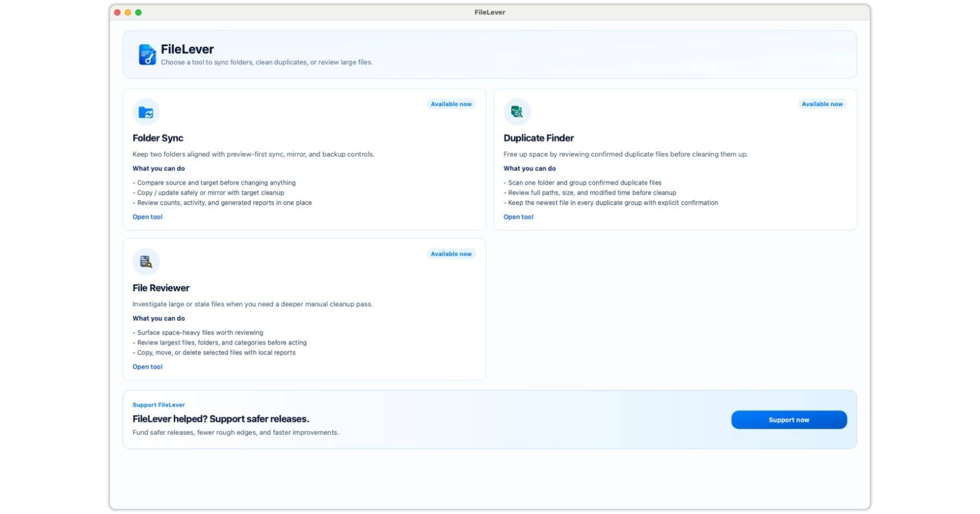This screenshot has height=514, width=980.
Task: Click 'Copy / update safely or mirror' line
Action: (x=209, y=193)
